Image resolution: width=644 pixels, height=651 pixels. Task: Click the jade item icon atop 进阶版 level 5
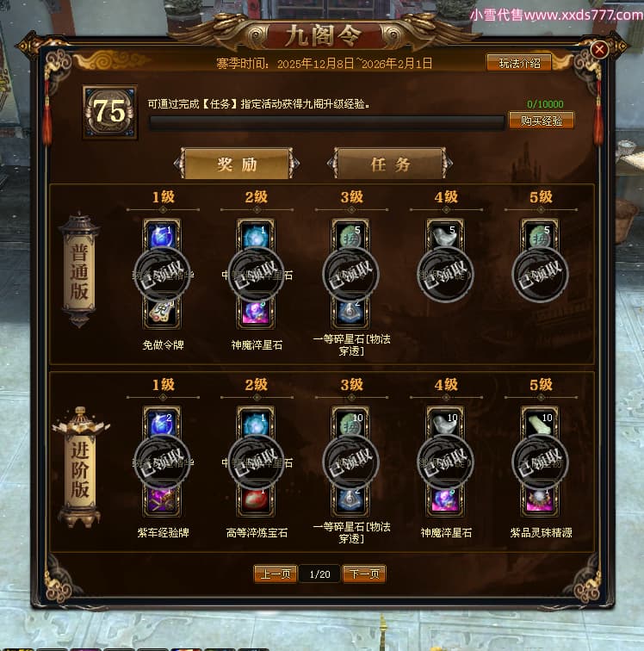click(x=540, y=422)
